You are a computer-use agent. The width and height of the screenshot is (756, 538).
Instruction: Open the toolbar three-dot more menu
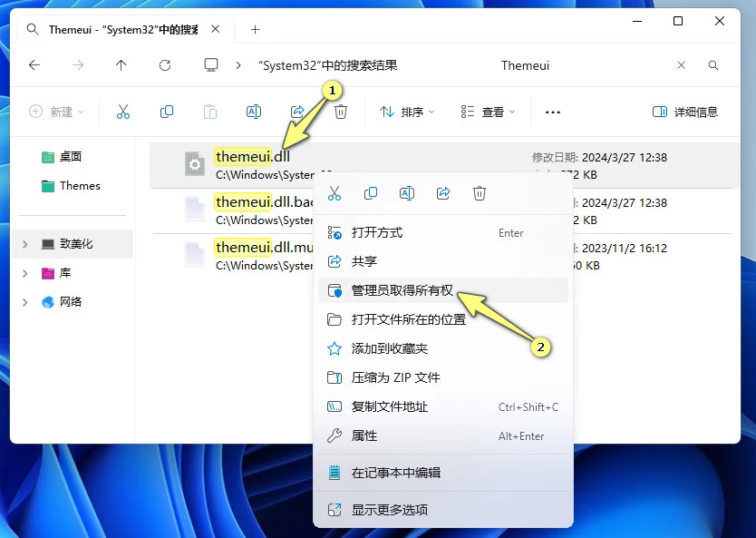click(x=553, y=112)
